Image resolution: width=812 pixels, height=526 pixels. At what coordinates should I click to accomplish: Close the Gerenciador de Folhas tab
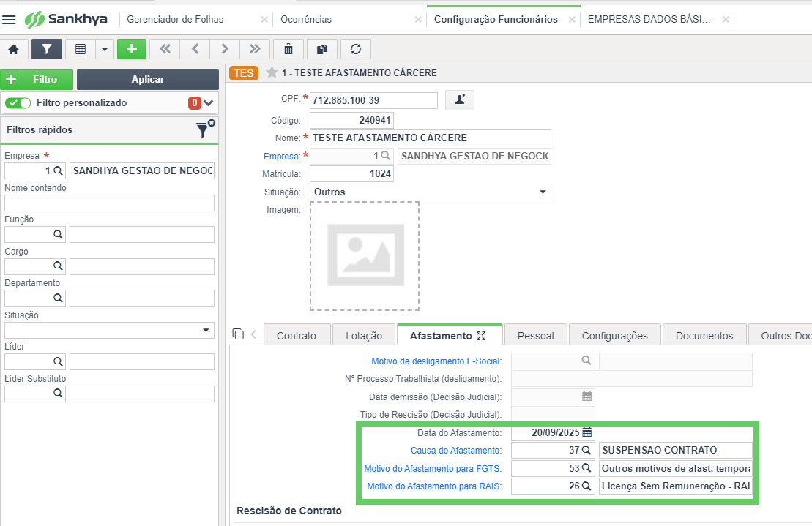pyautogui.click(x=264, y=20)
